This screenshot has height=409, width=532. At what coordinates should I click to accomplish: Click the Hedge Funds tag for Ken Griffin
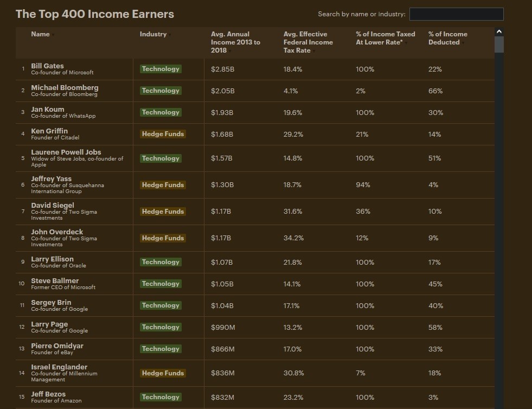(163, 134)
